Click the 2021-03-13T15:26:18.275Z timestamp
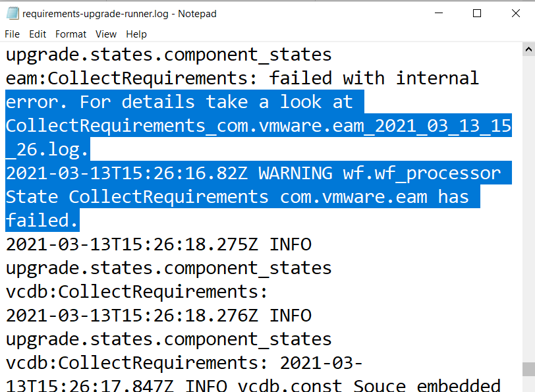Image resolution: width=535 pixels, height=392 pixels. [132, 244]
